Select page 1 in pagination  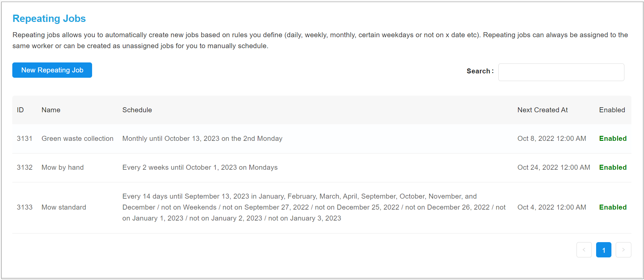coord(603,250)
